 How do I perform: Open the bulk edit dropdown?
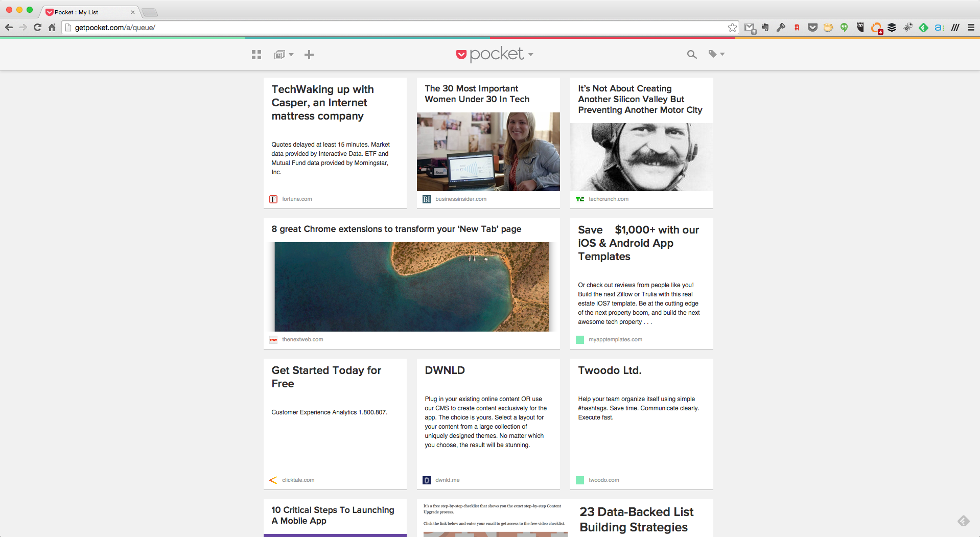284,55
